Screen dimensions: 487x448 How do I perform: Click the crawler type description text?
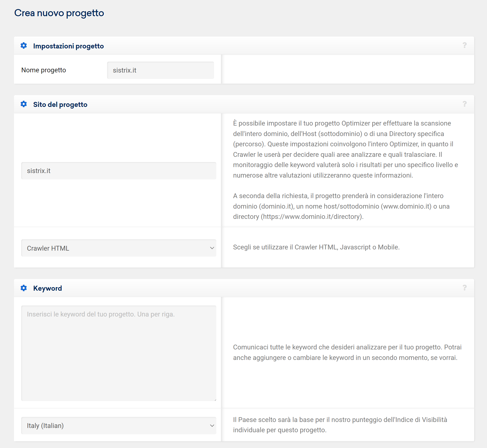coord(316,247)
